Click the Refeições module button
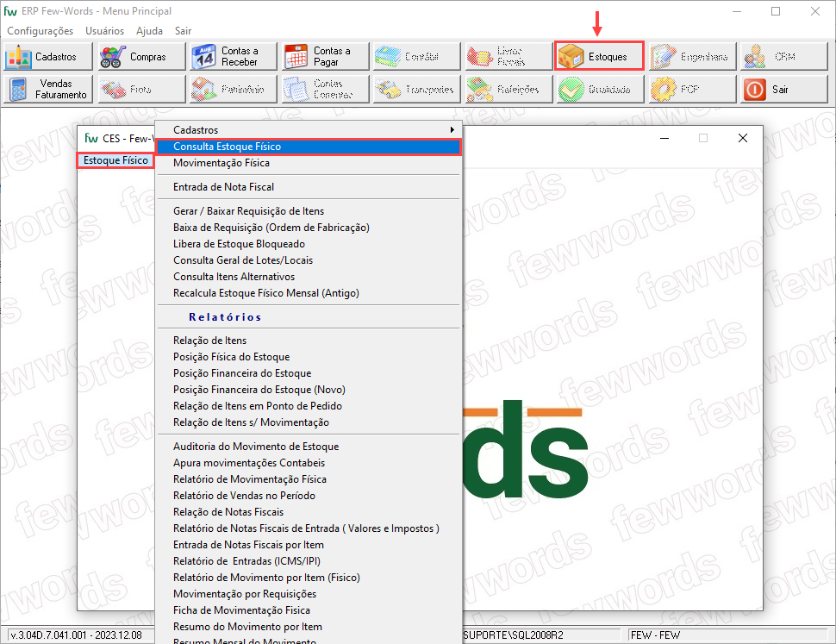The height and width of the screenshot is (644, 836). 508,89
